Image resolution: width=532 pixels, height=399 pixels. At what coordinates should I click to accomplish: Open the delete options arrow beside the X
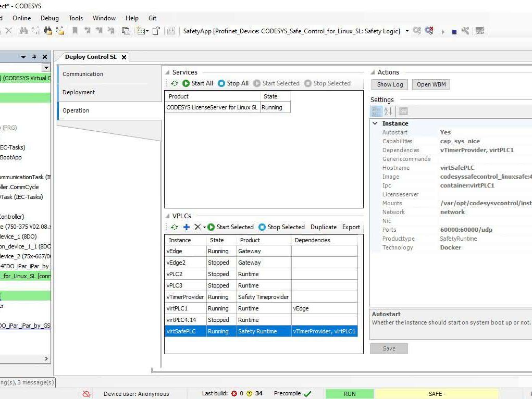(204, 228)
